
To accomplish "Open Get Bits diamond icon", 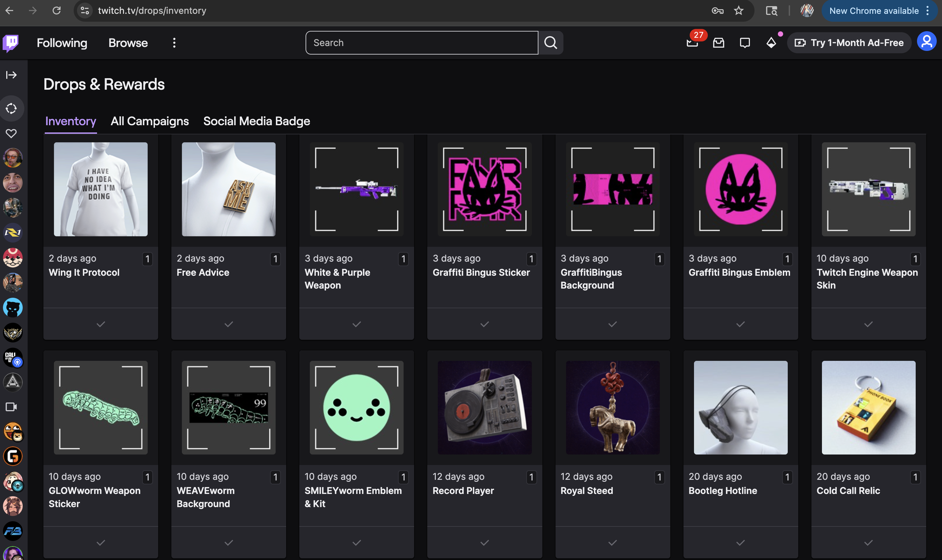I will coord(771,43).
